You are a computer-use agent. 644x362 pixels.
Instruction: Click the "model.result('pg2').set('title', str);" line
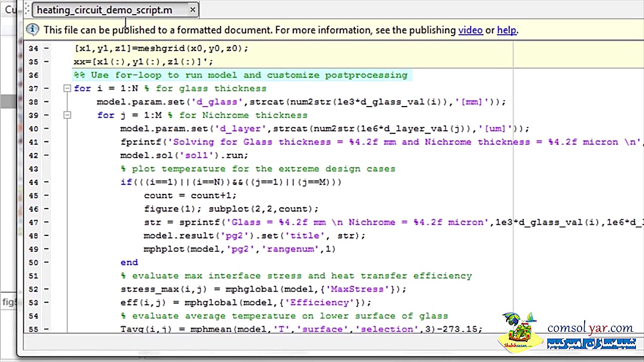[x=255, y=236]
